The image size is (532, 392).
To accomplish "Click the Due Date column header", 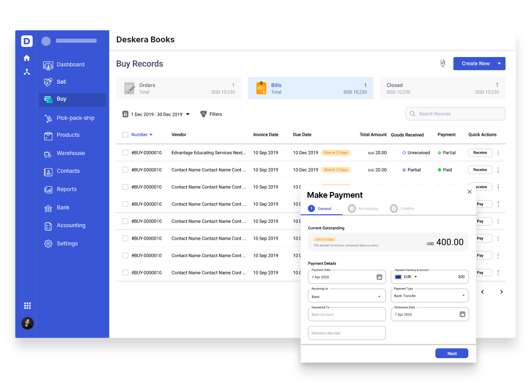I will click(302, 135).
